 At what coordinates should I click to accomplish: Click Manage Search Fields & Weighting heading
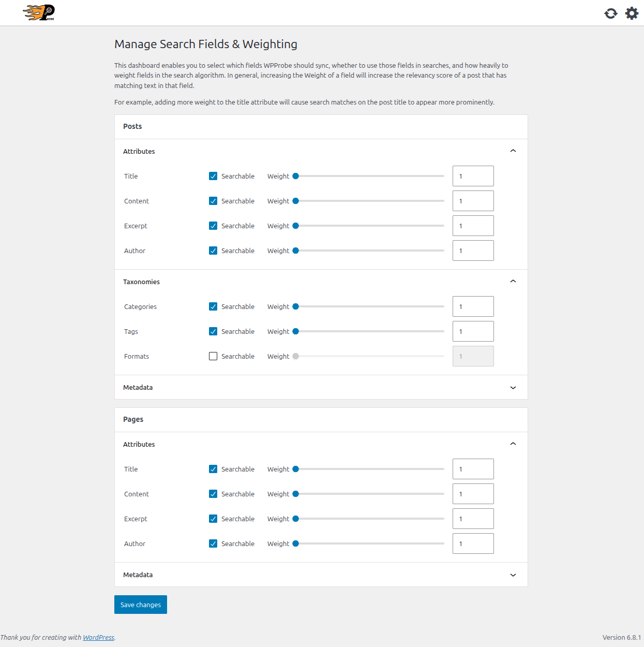[206, 44]
